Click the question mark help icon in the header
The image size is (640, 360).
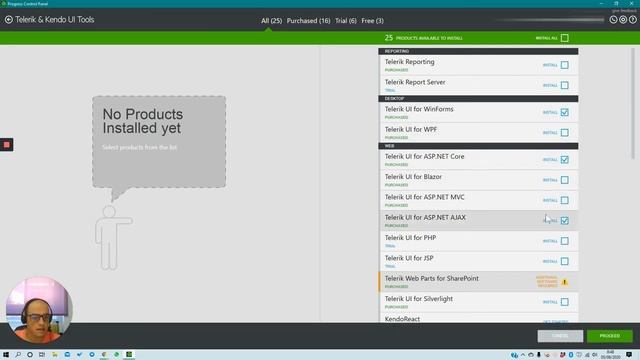point(633,20)
